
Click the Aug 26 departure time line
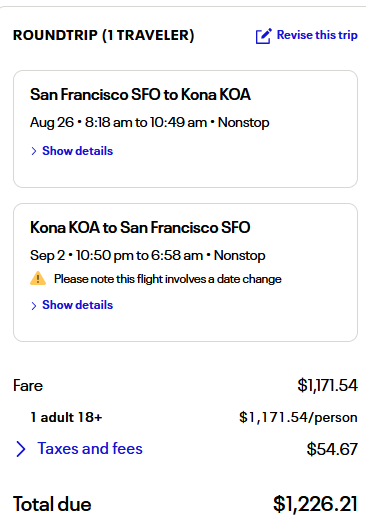[150, 122]
